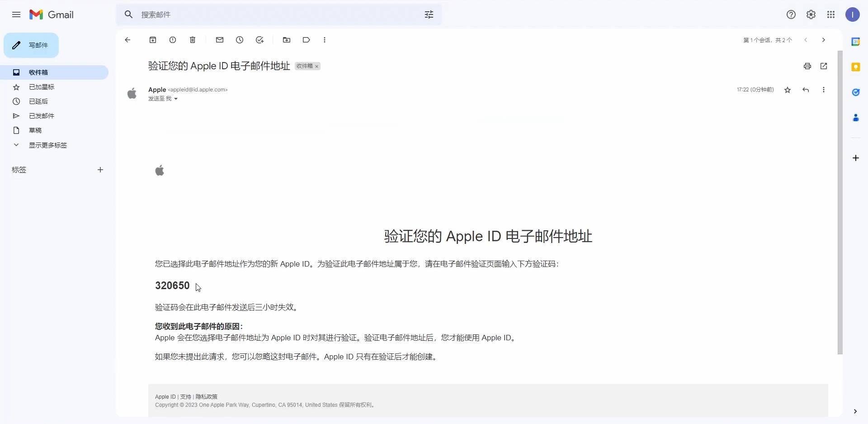The width and height of the screenshot is (868, 424).
Task: Report this email as spam
Action: pyautogui.click(x=173, y=40)
